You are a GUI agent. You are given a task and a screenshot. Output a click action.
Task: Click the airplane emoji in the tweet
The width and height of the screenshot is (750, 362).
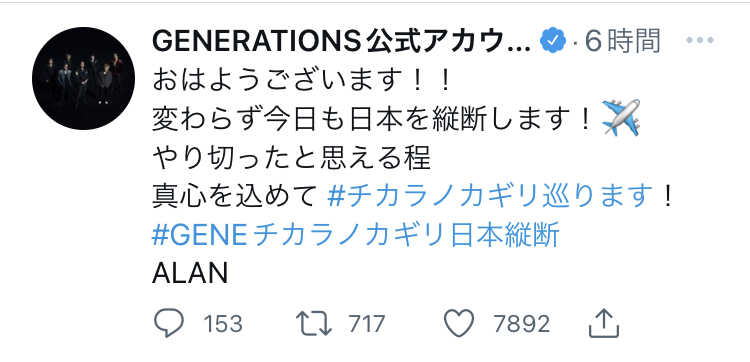[621, 118]
